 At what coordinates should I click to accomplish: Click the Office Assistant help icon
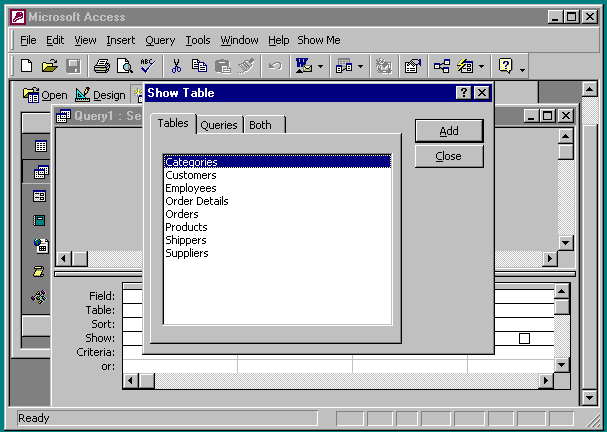(506, 66)
